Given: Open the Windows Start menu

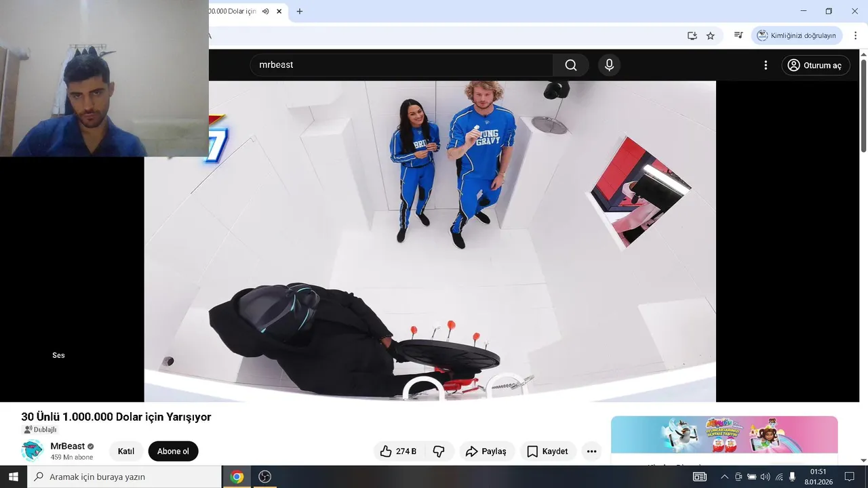Looking at the screenshot, I should 13,476.
